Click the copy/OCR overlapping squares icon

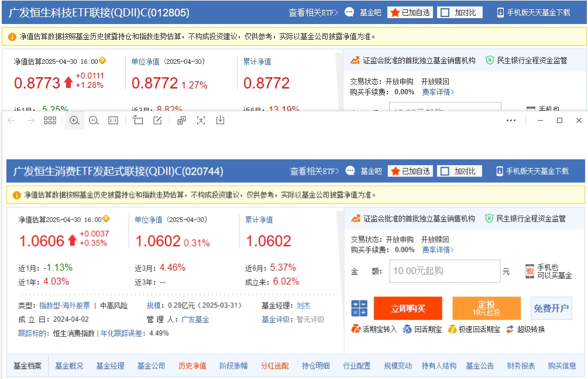181,121
